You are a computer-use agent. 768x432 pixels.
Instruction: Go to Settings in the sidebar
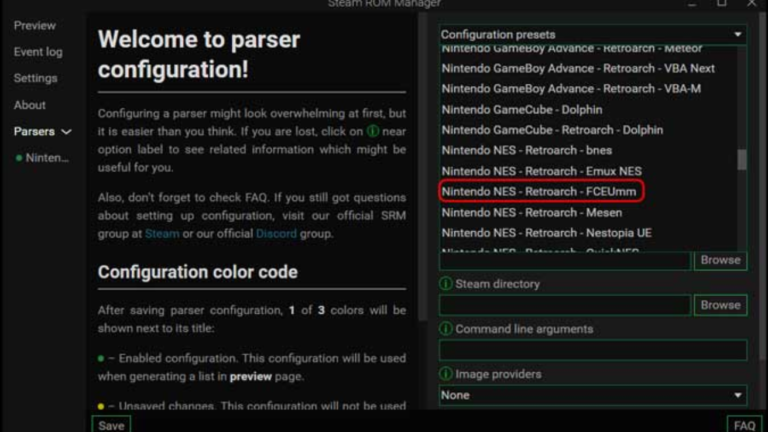[x=35, y=78]
